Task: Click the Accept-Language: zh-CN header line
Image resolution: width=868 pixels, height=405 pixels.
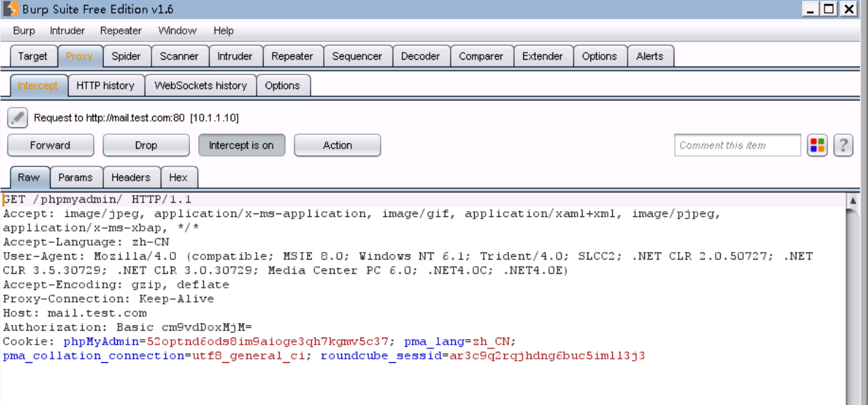Action: coord(86,242)
